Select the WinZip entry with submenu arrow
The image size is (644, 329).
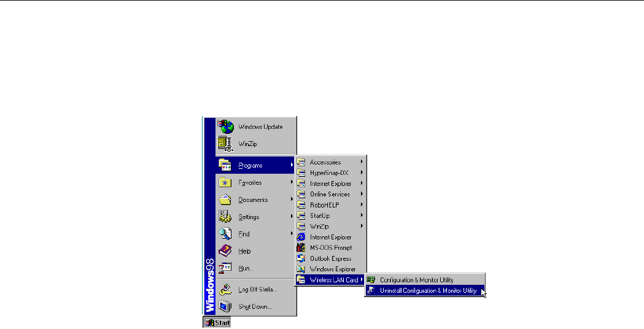click(x=331, y=226)
